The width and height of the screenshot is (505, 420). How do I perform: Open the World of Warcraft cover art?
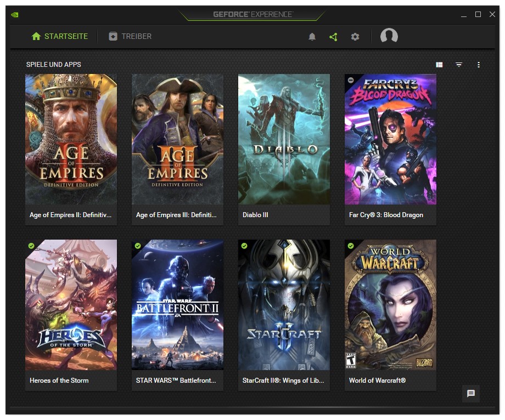click(391, 305)
